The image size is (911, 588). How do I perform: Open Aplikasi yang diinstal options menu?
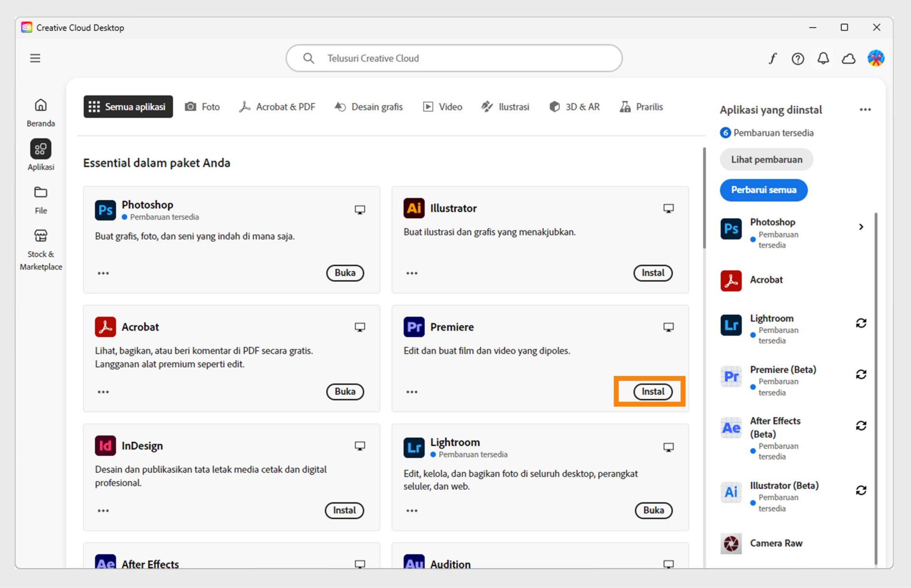point(865,110)
